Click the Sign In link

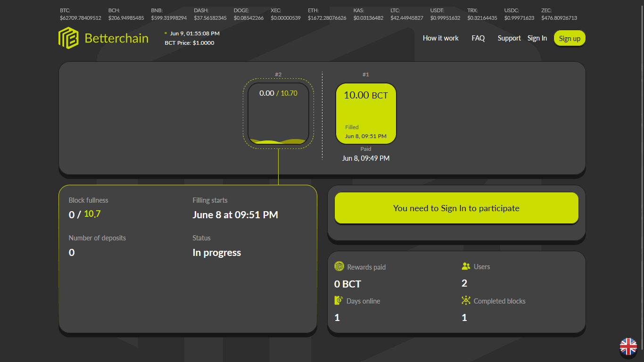(x=537, y=38)
